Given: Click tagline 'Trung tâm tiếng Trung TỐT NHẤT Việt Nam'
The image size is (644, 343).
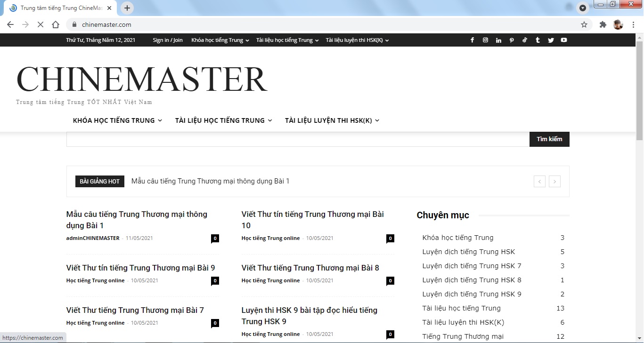Looking at the screenshot, I should coord(84,102).
